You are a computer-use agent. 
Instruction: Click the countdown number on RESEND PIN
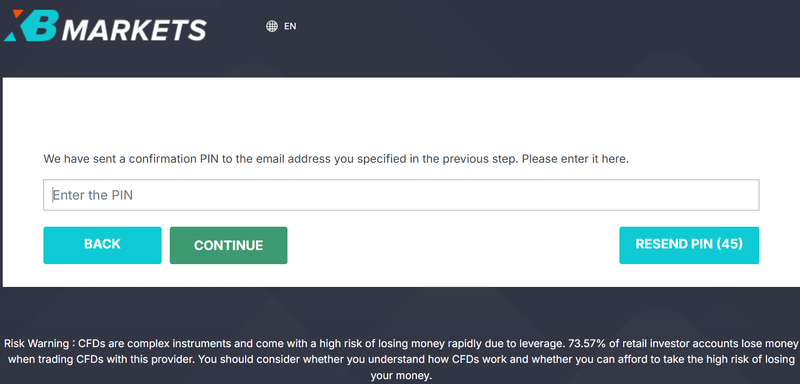point(729,244)
